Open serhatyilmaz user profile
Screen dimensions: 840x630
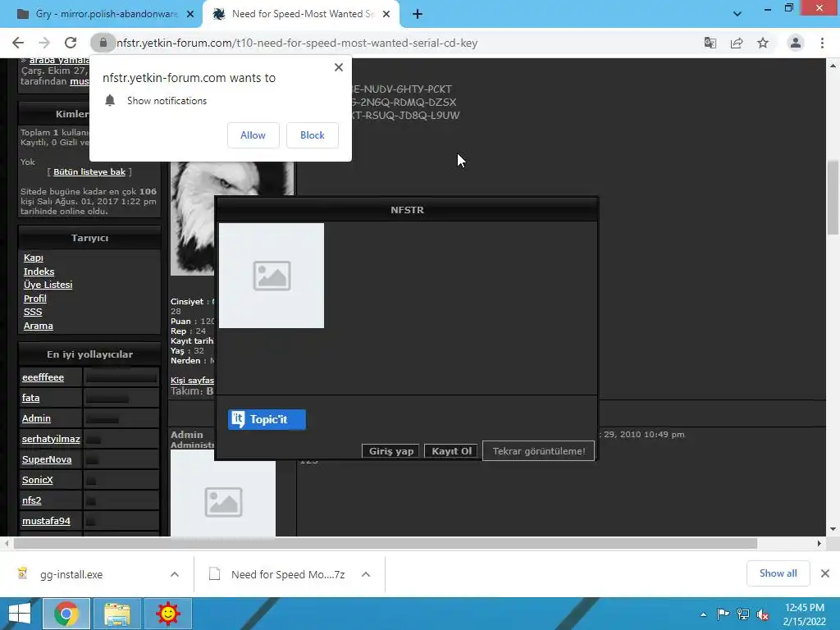point(51,439)
